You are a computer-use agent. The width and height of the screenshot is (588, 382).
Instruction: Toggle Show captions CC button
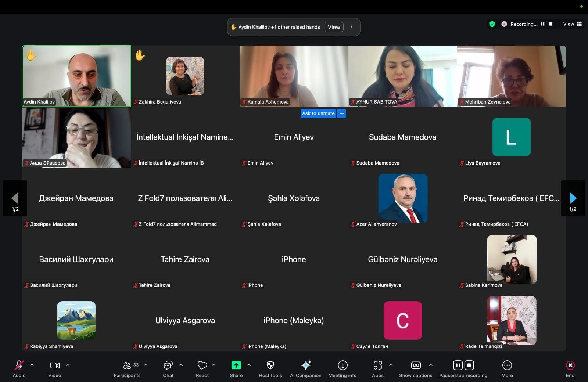click(416, 365)
